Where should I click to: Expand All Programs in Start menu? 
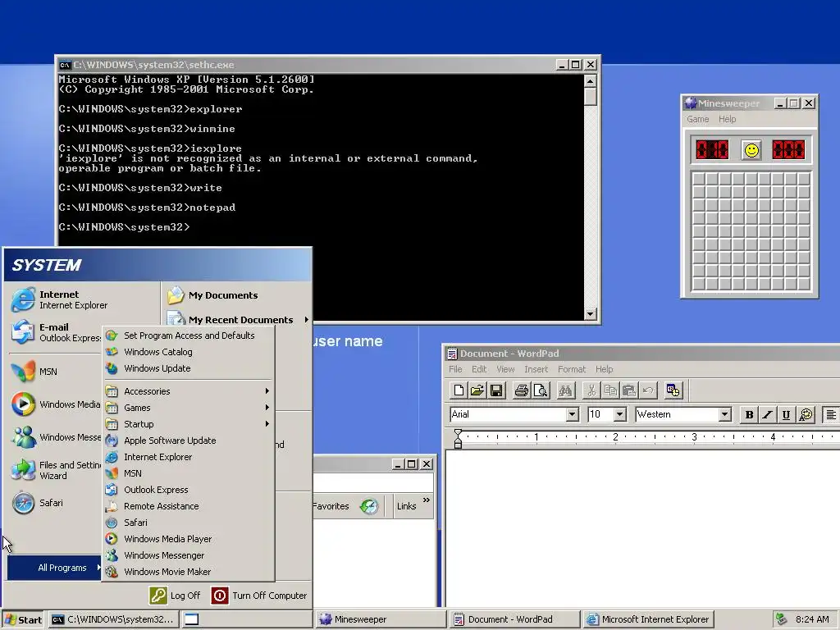(55, 568)
